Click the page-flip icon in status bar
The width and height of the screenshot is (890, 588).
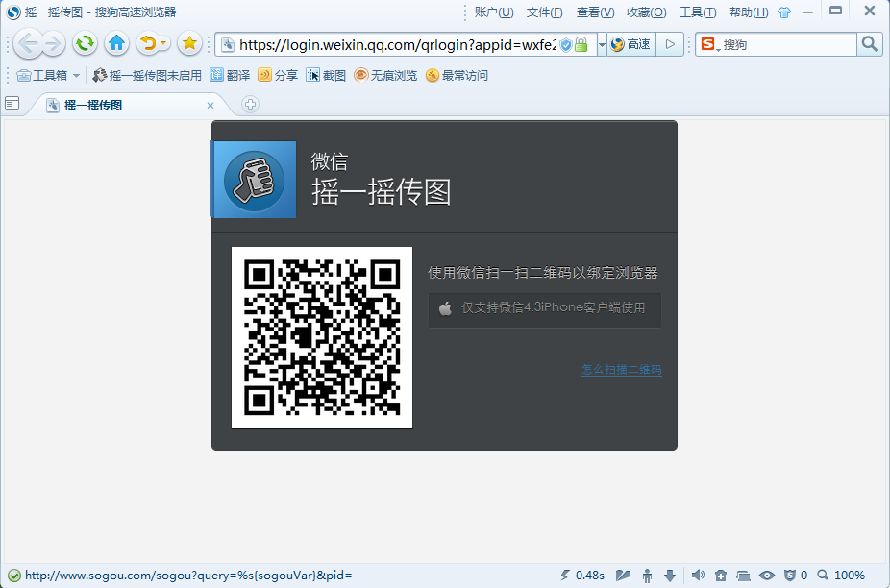(x=623, y=576)
